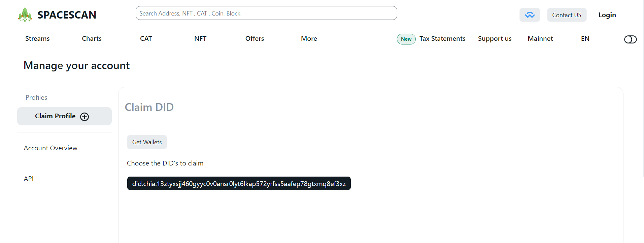Select the did:chia DID to claim
This screenshot has width=644, height=243.
click(x=239, y=184)
